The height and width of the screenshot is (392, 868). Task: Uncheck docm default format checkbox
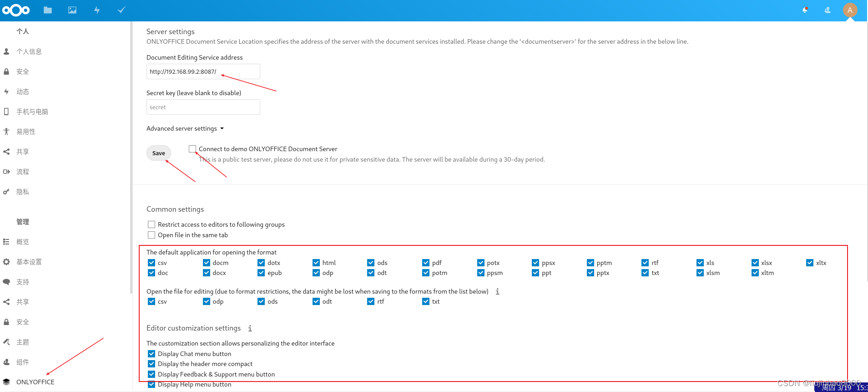tap(207, 263)
